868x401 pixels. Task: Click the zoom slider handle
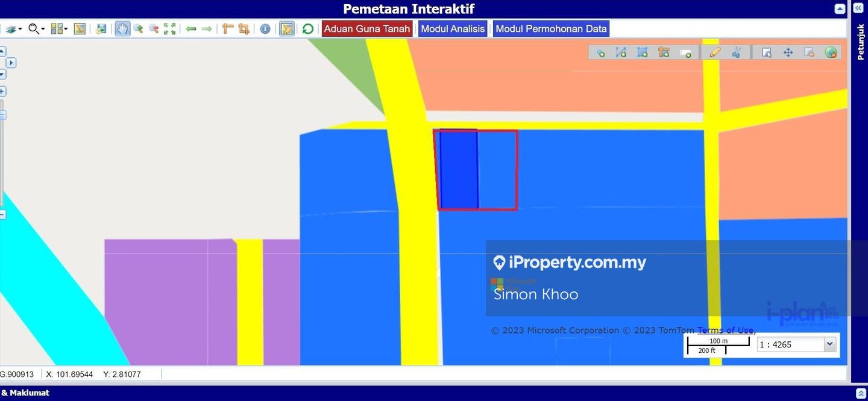click(x=2, y=115)
